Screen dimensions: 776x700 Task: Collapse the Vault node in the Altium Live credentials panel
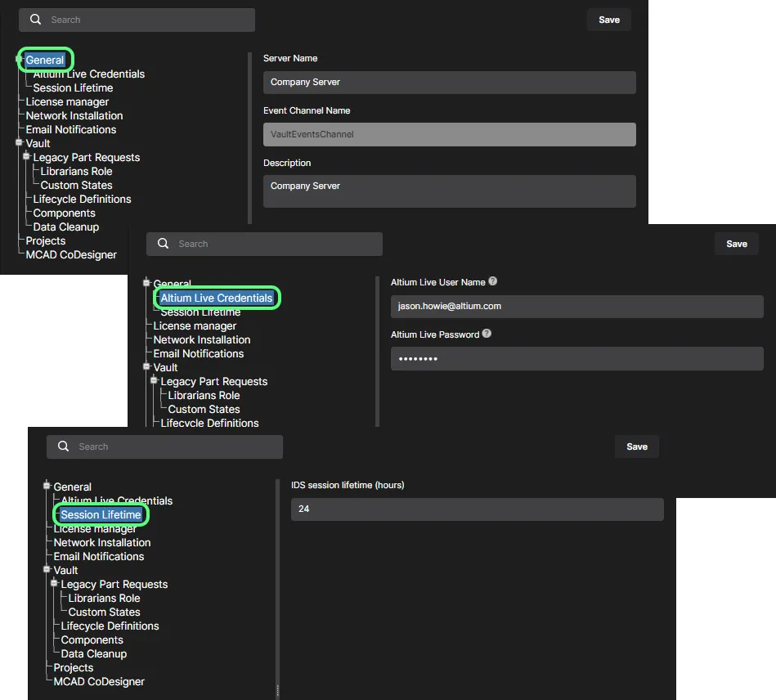146,366
